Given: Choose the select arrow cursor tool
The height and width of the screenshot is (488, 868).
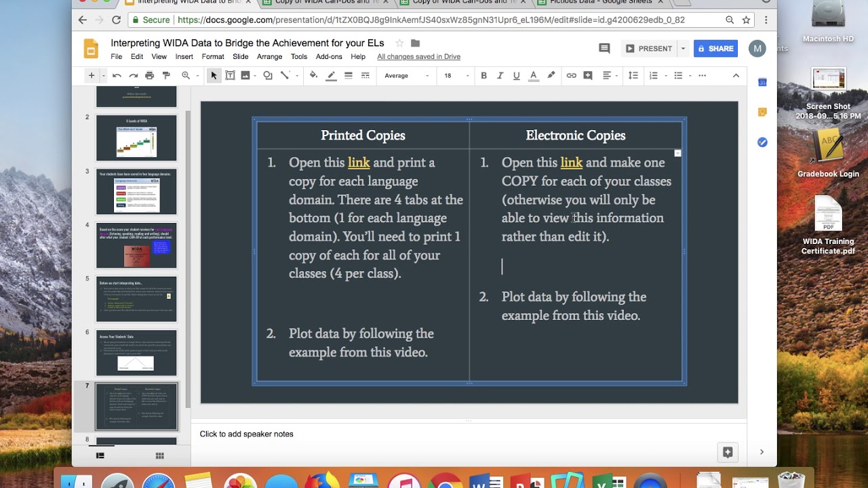Looking at the screenshot, I should coord(214,75).
